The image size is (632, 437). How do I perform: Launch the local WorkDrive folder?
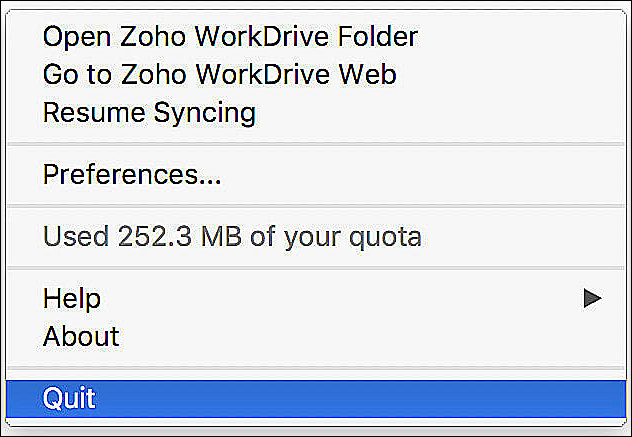230,37
